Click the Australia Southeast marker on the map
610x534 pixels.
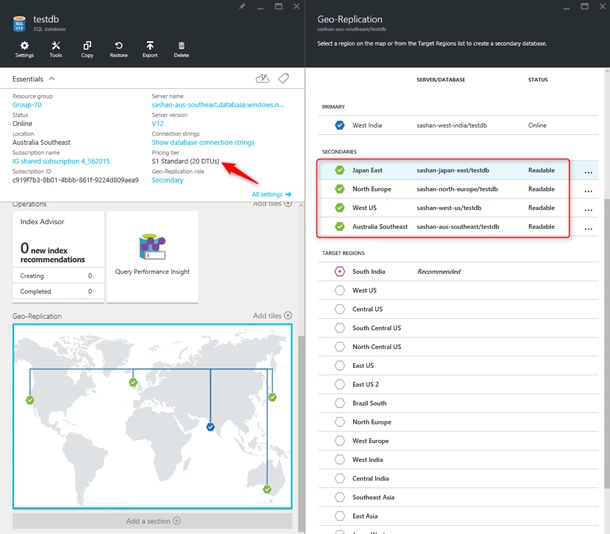(x=267, y=489)
